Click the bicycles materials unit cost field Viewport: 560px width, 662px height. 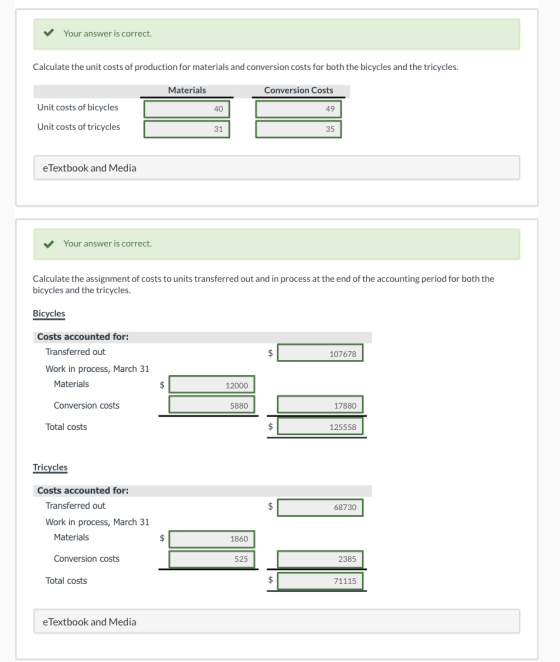point(187,109)
